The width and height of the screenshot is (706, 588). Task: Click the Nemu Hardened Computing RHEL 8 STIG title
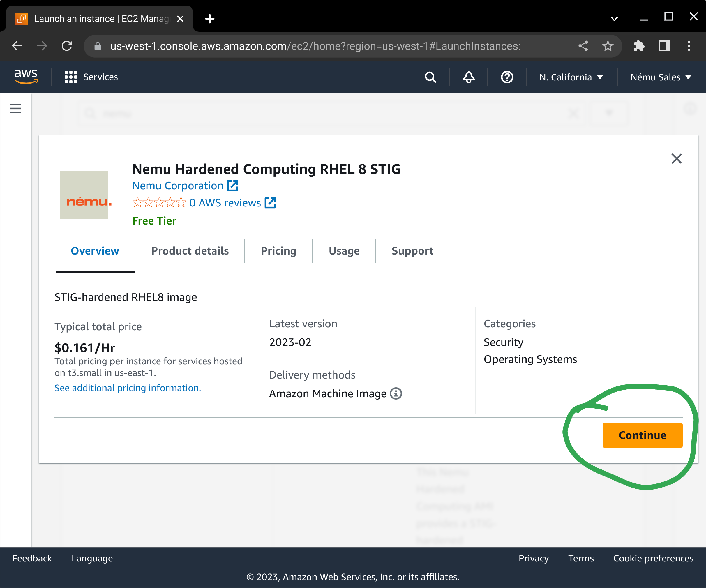(266, 169)
